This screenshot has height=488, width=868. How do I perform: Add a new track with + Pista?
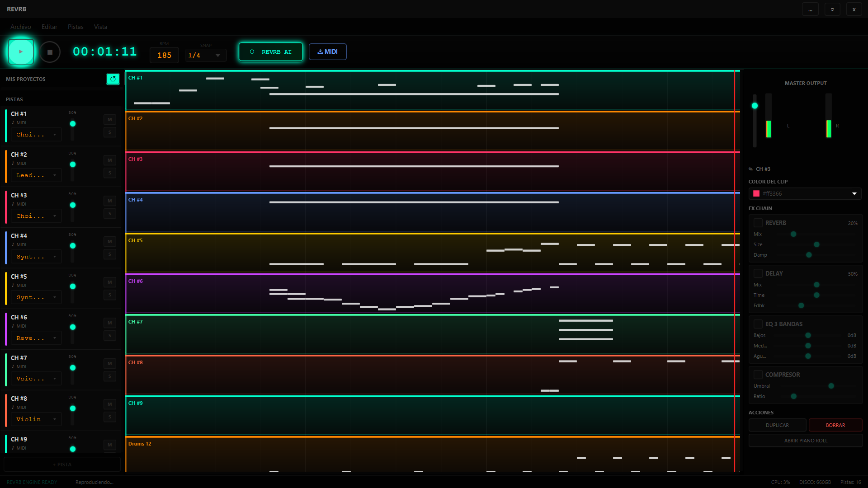tap(62, 465)
